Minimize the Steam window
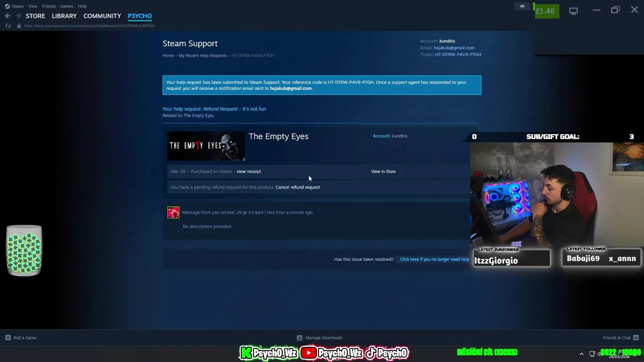The width and height of the screenshot is (644, 362). pos(596,10)
